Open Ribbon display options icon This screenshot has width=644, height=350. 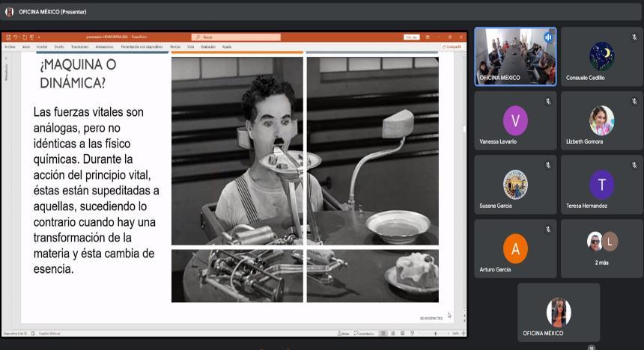click(x=428, y=37)
